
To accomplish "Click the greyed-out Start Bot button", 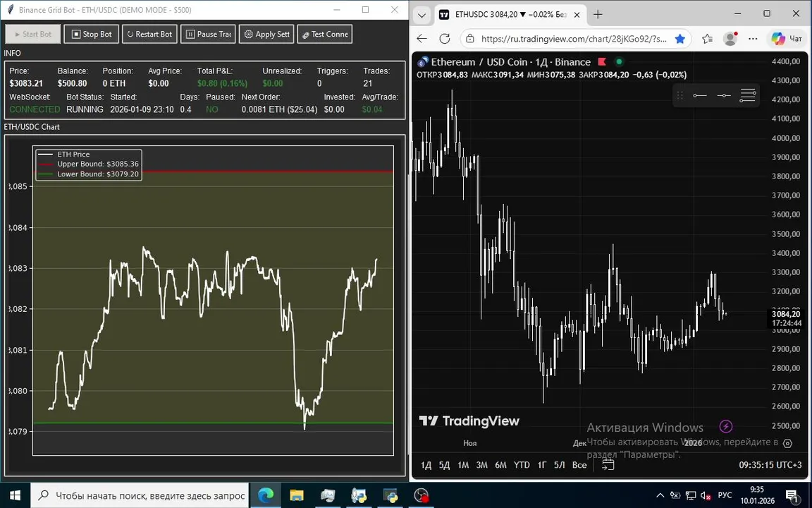I will (x=33, y=34).
